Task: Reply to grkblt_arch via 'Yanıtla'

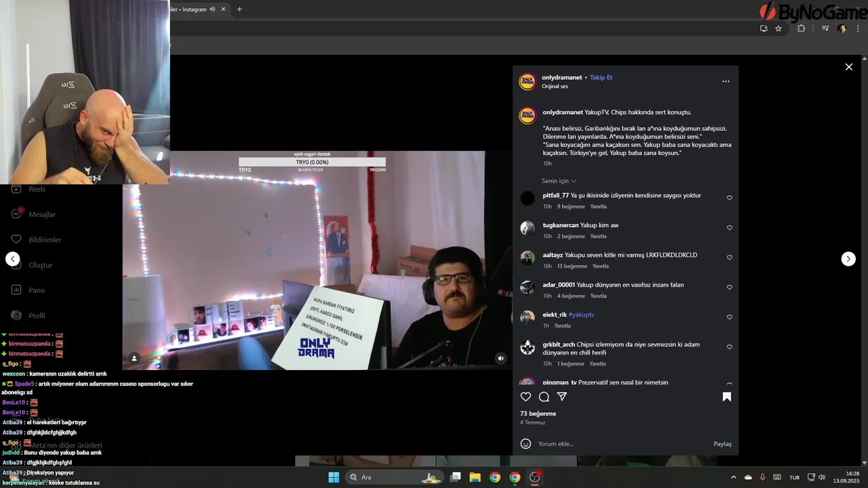Action: [597, 364]
